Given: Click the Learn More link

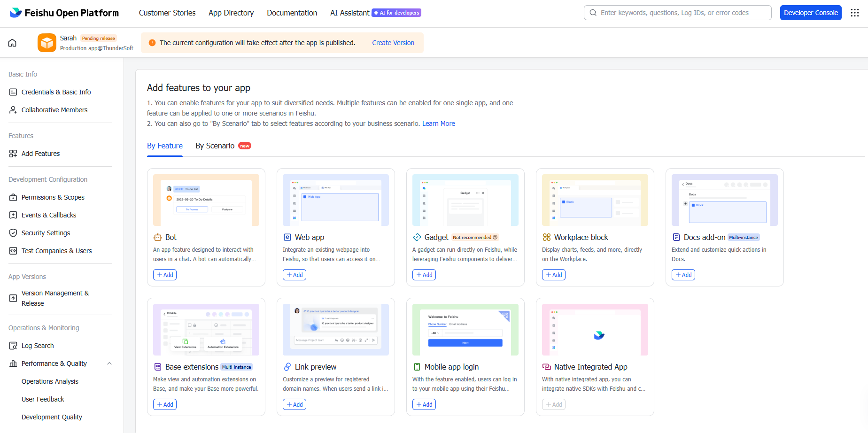Looking at the screenshot, I should click(438, 124).
